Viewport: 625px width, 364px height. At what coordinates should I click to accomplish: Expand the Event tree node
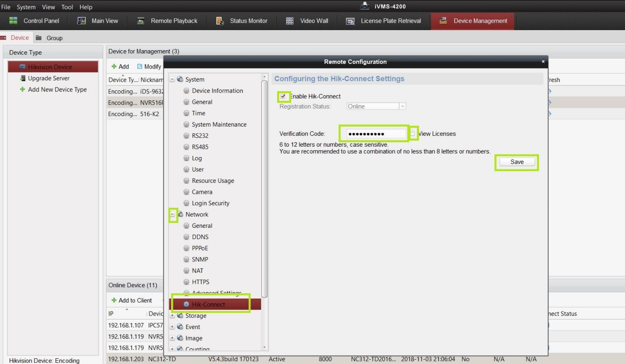[172, 327]
